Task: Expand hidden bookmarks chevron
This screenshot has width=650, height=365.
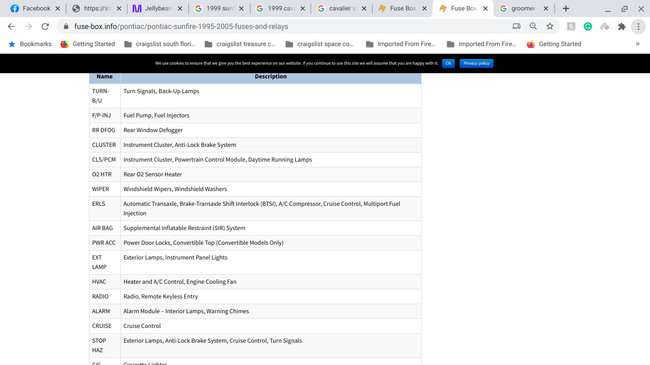Action: click(638, 44)
